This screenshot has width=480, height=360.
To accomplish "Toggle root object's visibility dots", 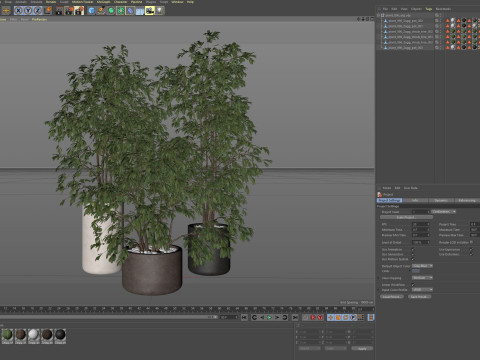I will [x=440, y=15].
